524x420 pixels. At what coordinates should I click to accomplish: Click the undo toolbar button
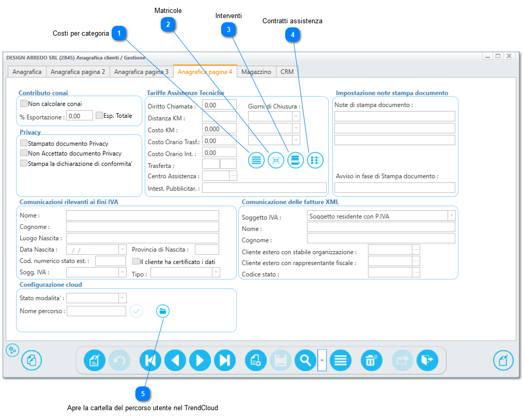coord(119,361)
